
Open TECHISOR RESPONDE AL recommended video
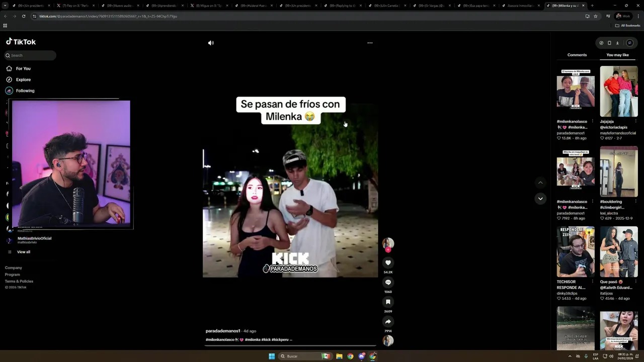[576, 252]
